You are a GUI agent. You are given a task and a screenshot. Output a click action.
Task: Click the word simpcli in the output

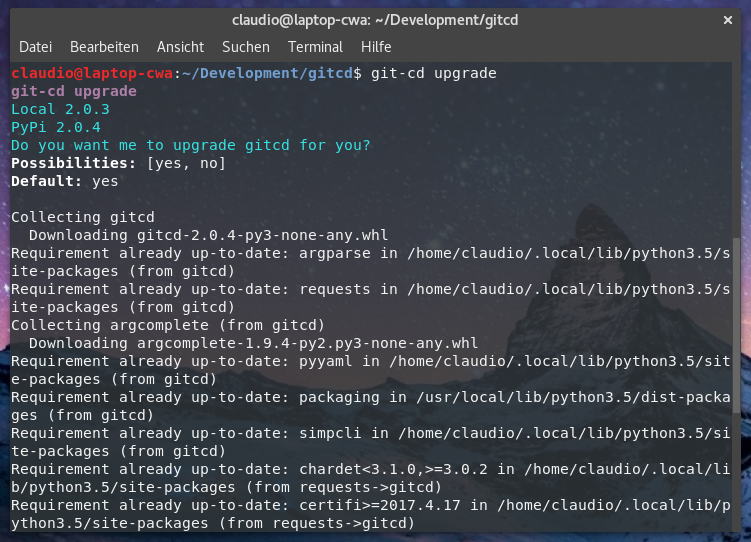tap(330, 433)
